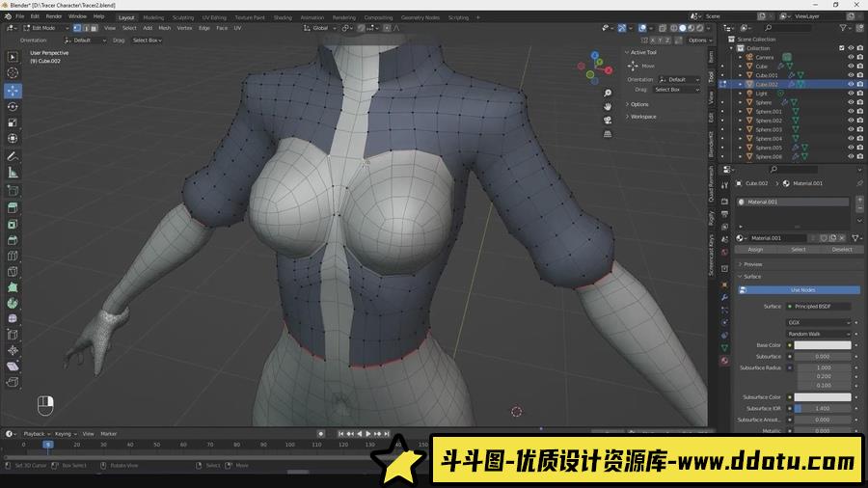The height and width of the screenshot is (488, 868).
Task: Toggle Light object viewport visibility
Action: [851, 94]
